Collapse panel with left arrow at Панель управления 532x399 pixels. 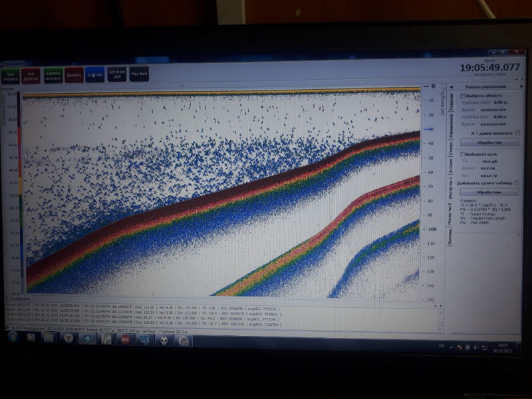pos(450,87)
